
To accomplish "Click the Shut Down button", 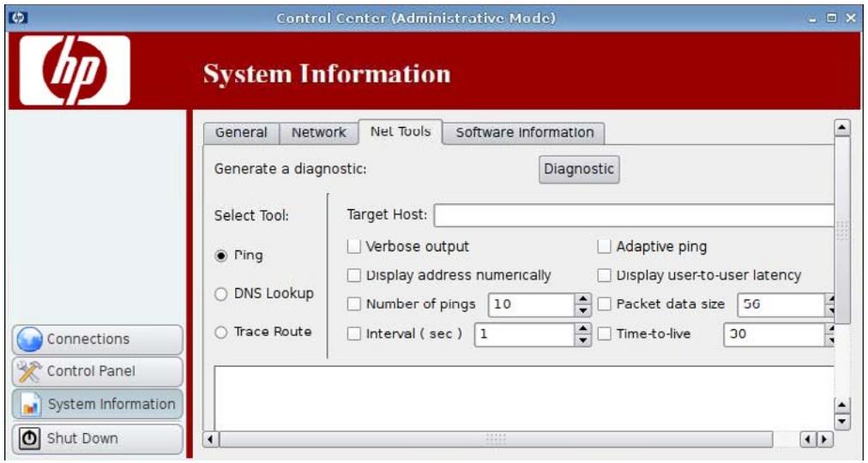I will click(x=98, y=439).
